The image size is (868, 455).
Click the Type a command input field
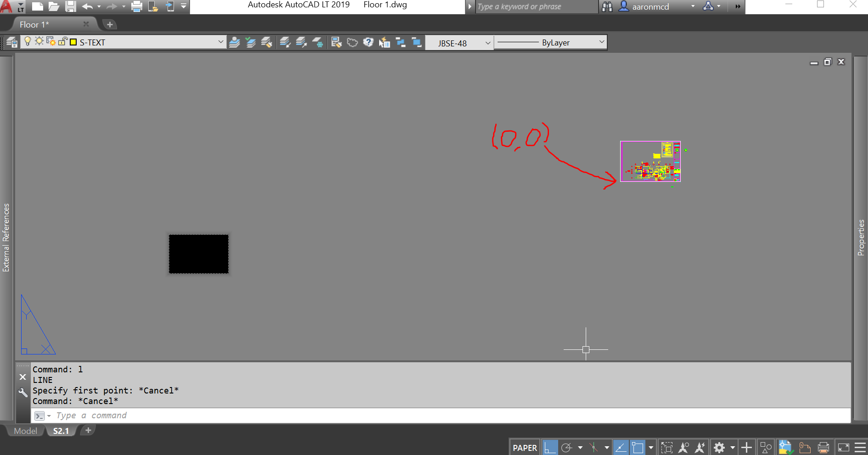pos(441,416)
